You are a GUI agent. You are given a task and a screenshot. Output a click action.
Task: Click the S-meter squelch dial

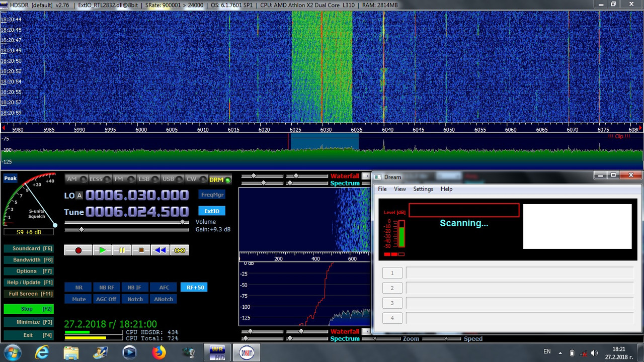tap(29, 201)
